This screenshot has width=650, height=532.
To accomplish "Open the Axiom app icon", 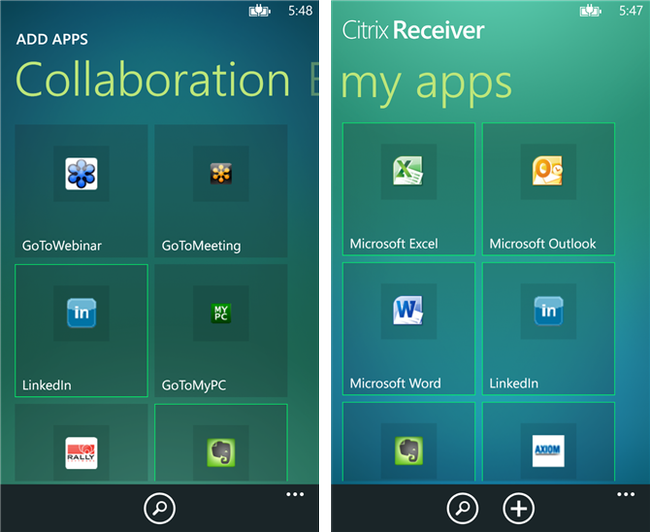I will coord(548,451).
